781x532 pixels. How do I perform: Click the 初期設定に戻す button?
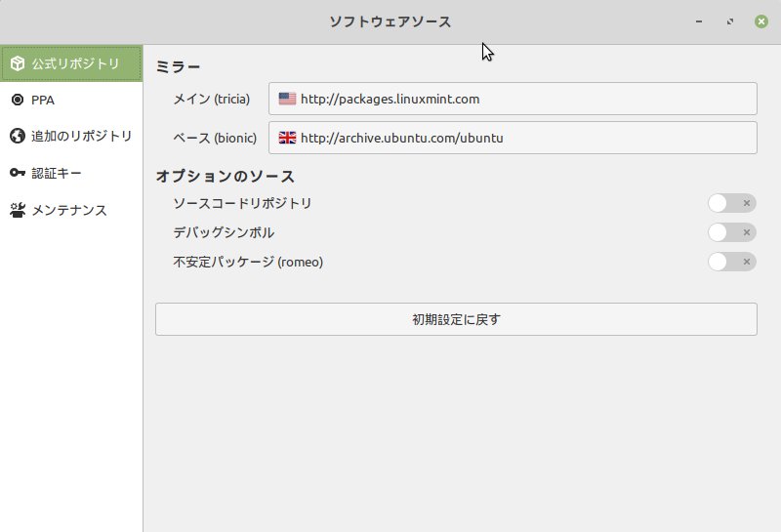click(x=456, y=319)
